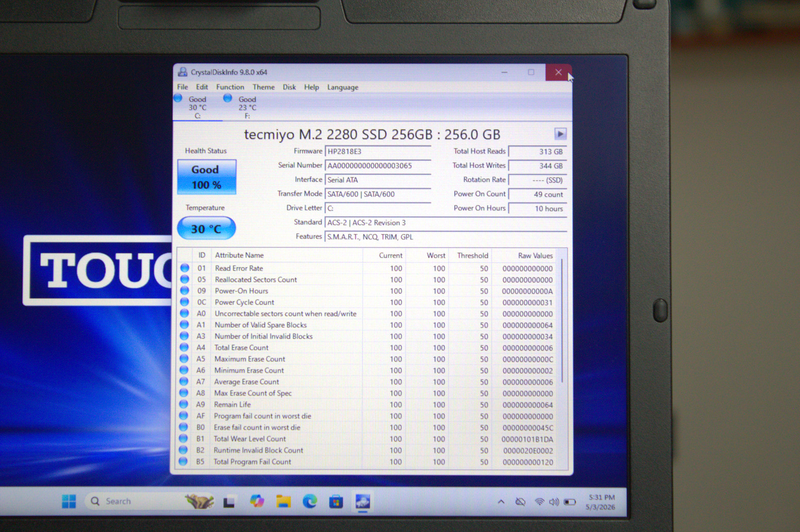
Task: Click the next disk arrow button
Action: [x=560, y=134]
